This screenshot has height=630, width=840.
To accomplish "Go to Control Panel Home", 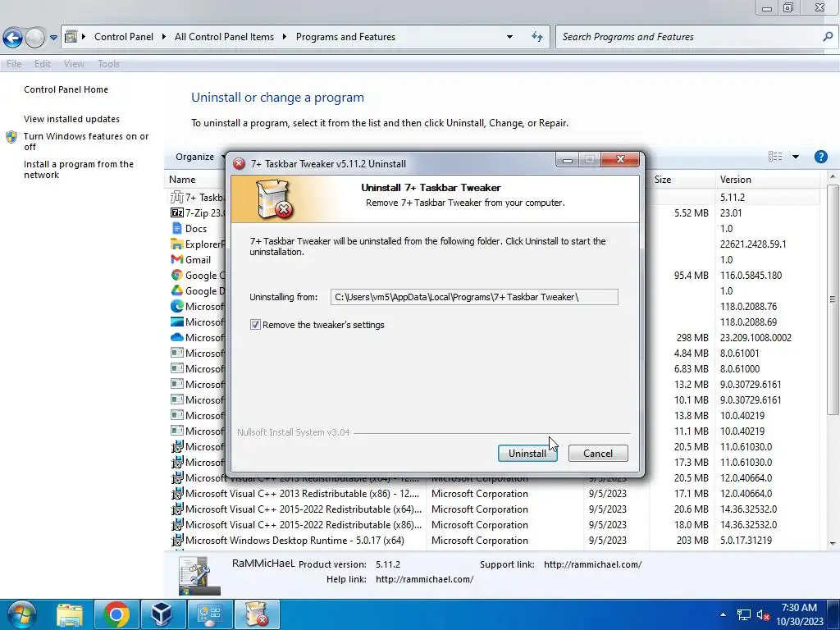I will (x=66, y=89).
